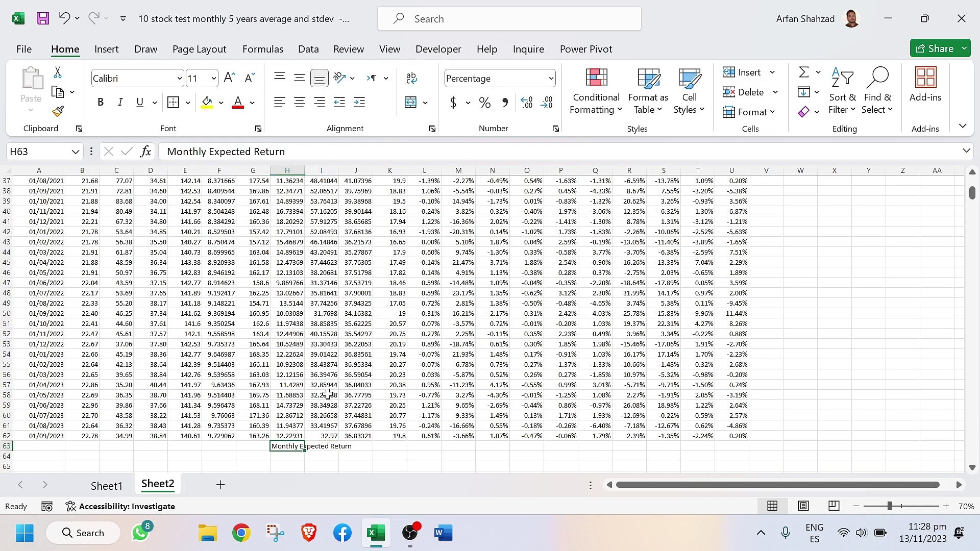The height and width of the screenshot is (551, 980).
Task: Open the Formulas ribbon tab
Action: click(262, 49)
